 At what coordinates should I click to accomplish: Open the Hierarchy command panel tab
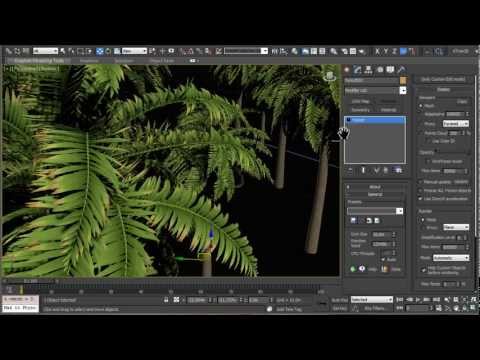click(368, 69)
